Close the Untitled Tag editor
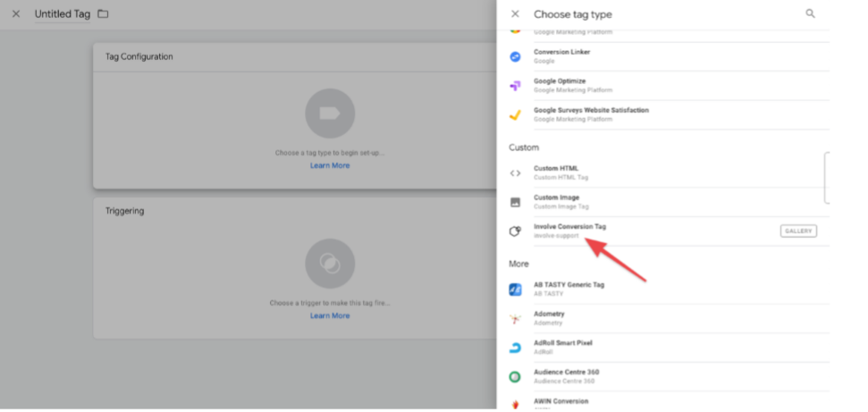The height and width of the screenshot is (412, 868). pyautogui.click(x=16, y=13)
